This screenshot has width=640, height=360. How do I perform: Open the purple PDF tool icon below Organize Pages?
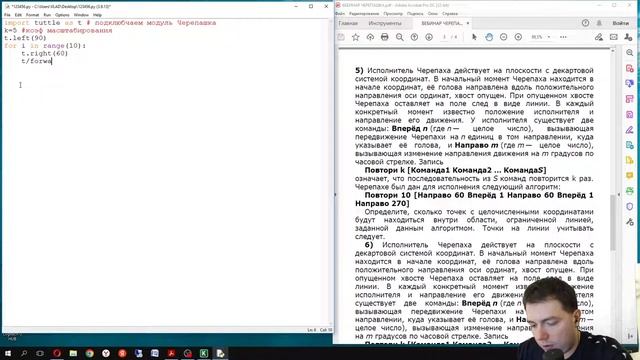[630, 115]
